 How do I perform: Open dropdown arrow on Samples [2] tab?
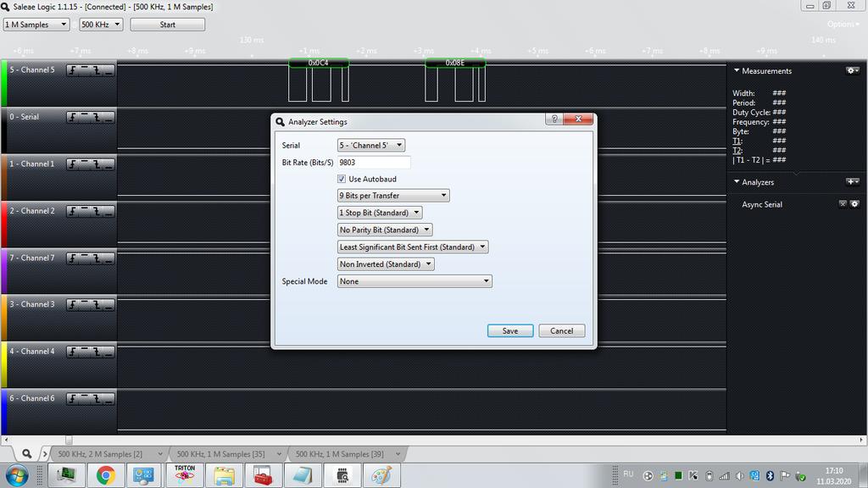tap(160, 454)
